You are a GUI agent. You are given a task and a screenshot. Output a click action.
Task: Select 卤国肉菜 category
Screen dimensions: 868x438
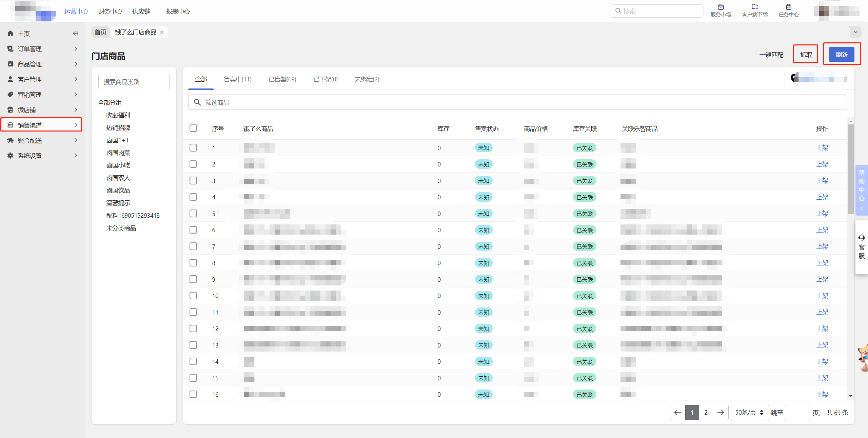118,153
